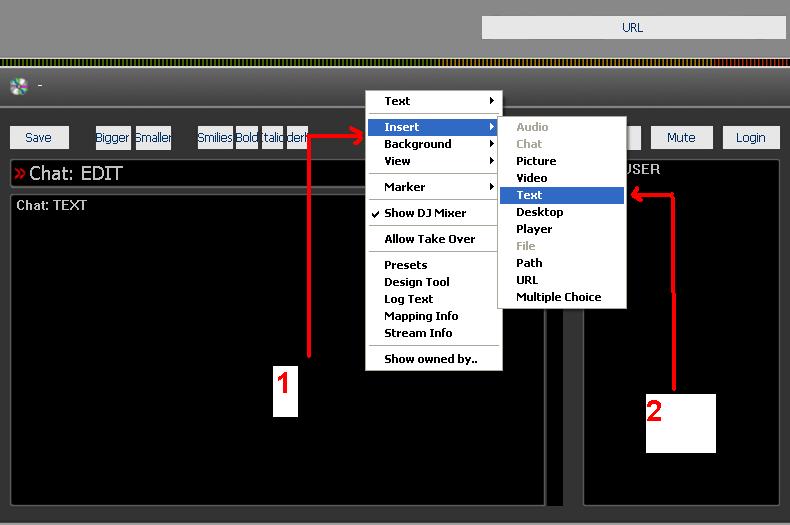Click the Save button
The image size is (790, 525).
tap(39, 138)
